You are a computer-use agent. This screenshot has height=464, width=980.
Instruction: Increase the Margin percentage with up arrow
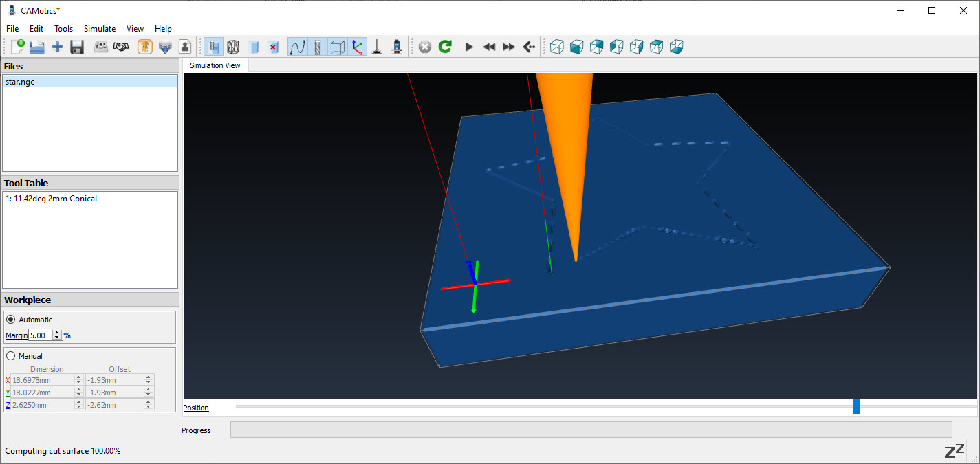(57, 333)
